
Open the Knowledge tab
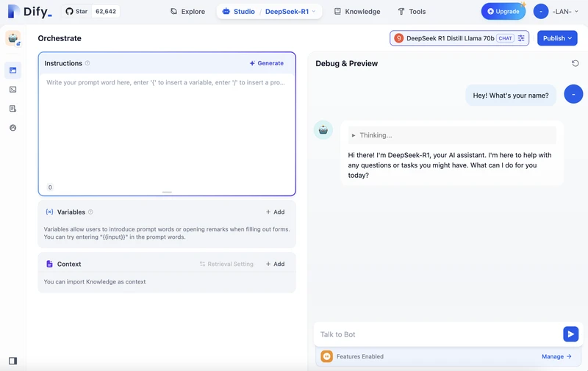[357, 12]
